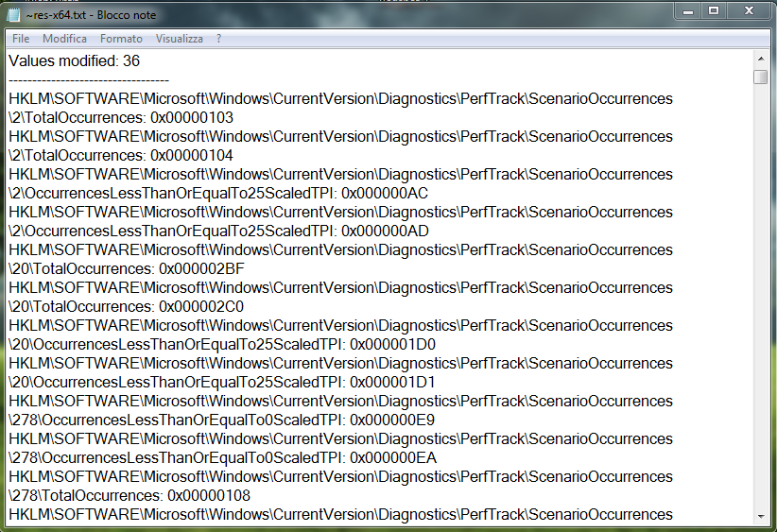Click the value 0x000000AC
The image size is (777, 532).
385,193
